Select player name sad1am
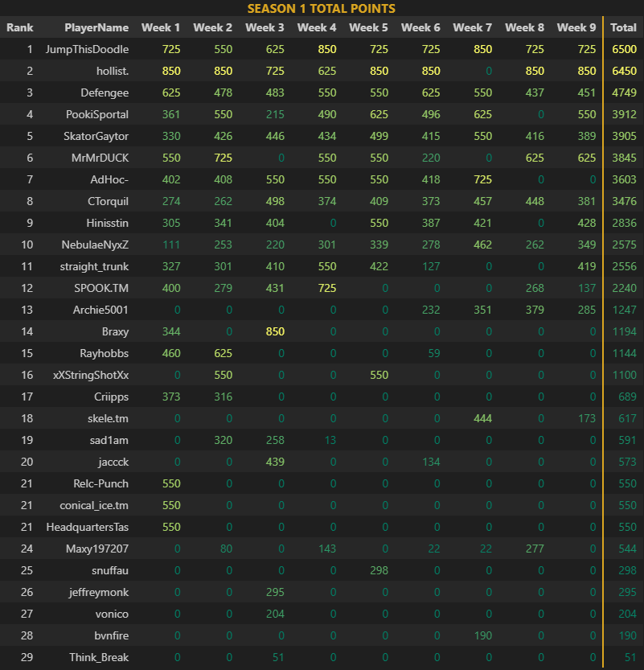The height and width of the screenshot is (670, 644). point(109,440)
